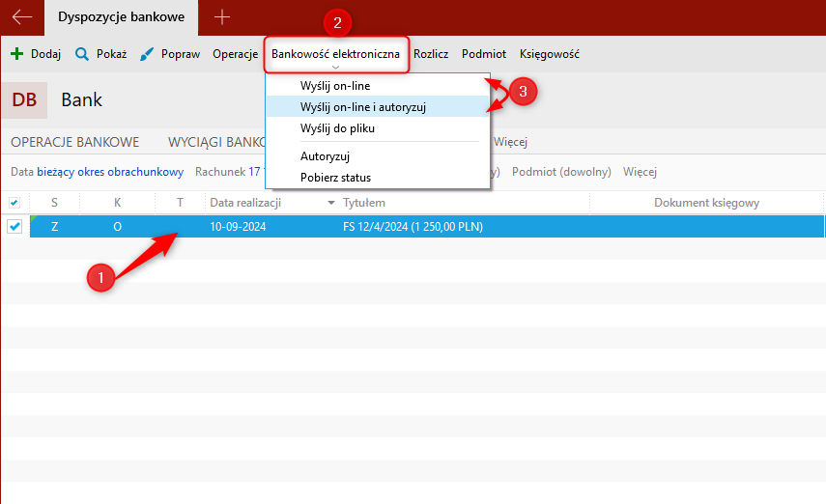Click the Popraw button label
This screenshot has width=826, height=504.
click(180, 54)
